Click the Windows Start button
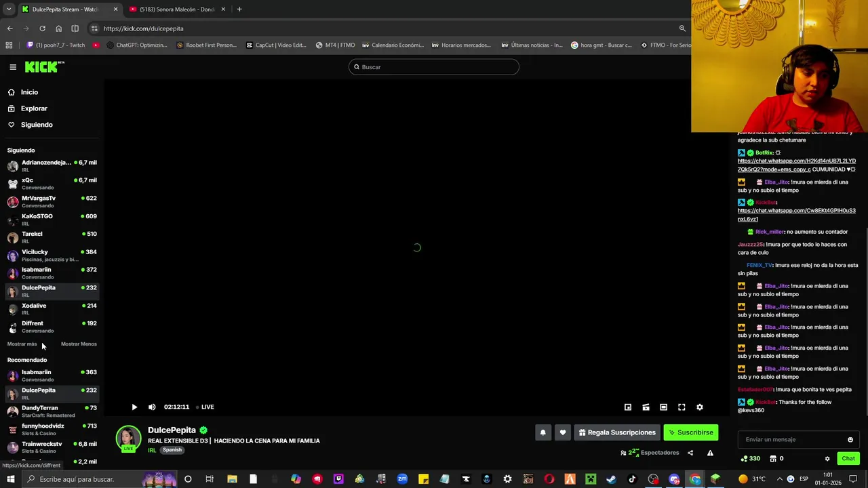Screen dimensions: 868x488 [11, 479]
